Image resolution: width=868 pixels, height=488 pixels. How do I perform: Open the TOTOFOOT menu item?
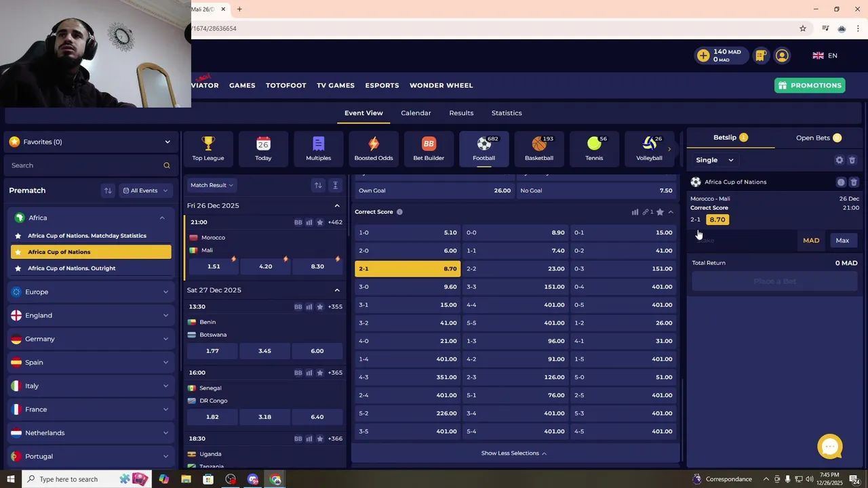click(286, 85)
